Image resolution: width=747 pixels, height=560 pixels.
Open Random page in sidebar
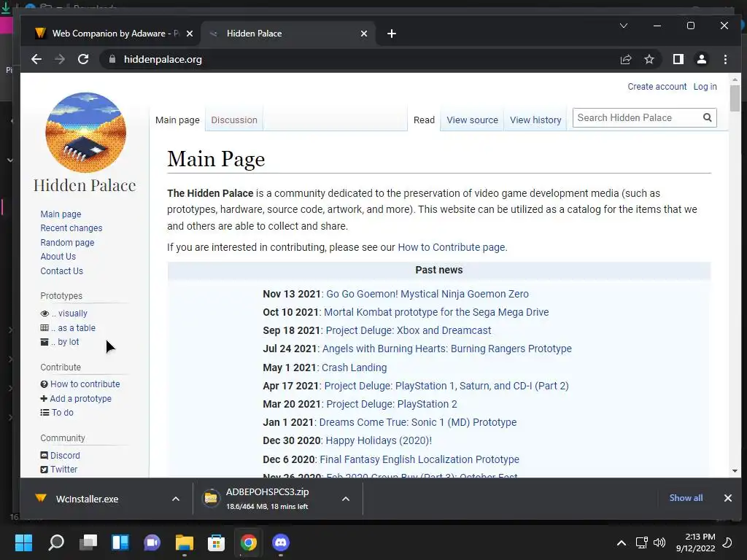67,242
